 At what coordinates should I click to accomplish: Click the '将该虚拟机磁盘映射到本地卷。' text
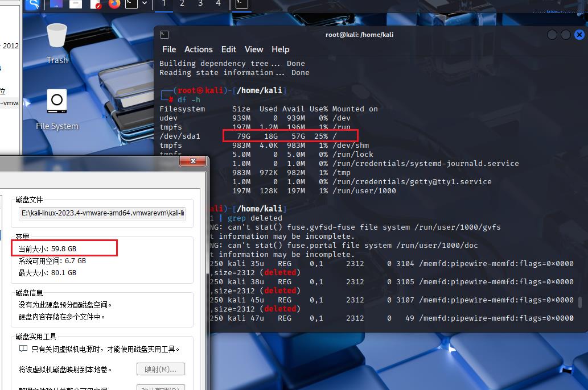[65, 370]
